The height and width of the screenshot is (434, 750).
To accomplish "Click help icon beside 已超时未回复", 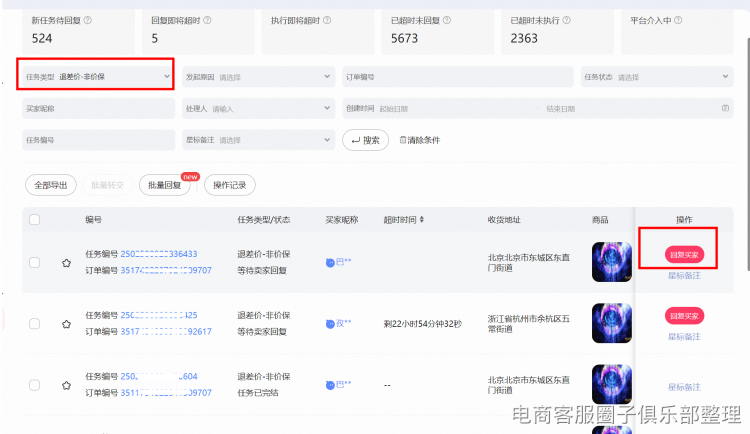I will [447, 21].
